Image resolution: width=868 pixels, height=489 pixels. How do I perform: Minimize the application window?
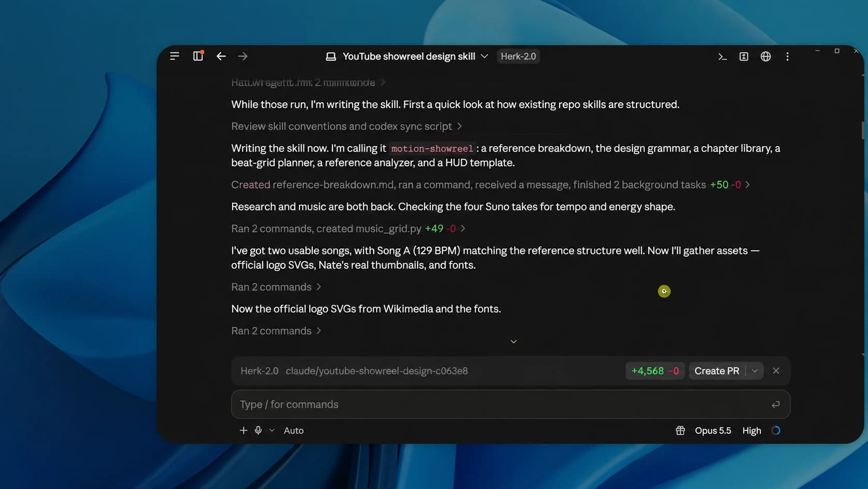(x=817, y=51)
